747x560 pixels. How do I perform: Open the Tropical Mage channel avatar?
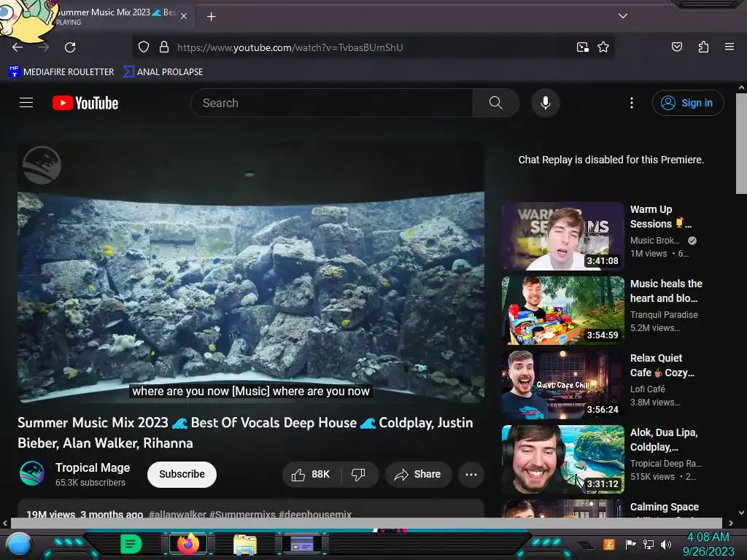coord(32,474)
